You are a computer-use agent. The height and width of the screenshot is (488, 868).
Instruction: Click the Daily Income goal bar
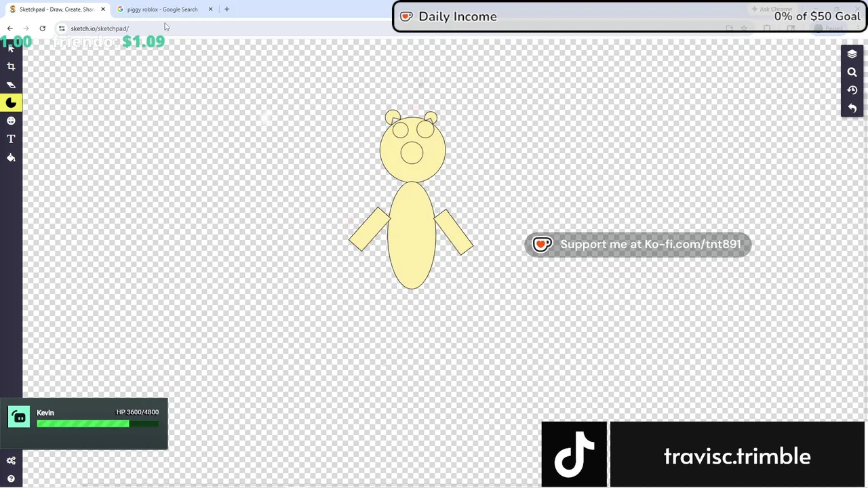point(629,16)
